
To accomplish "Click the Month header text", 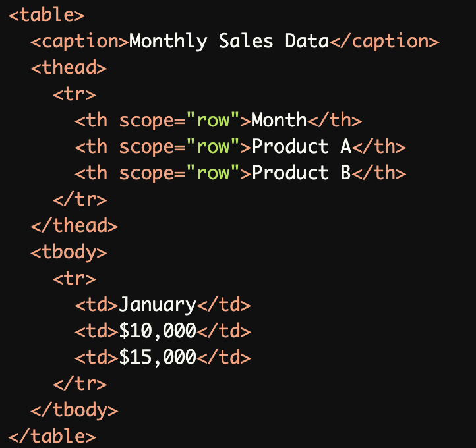I will pos(279,121).
